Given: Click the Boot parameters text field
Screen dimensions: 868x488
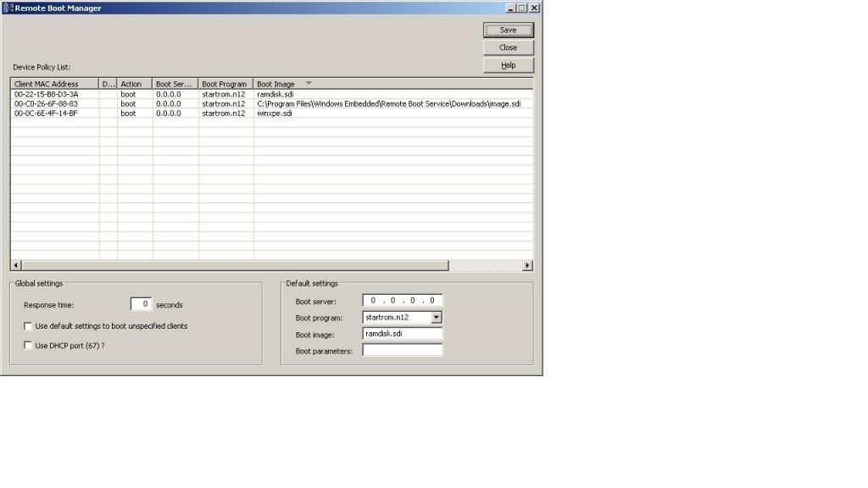Looking at the screenshot, I should tap(402, 350).
